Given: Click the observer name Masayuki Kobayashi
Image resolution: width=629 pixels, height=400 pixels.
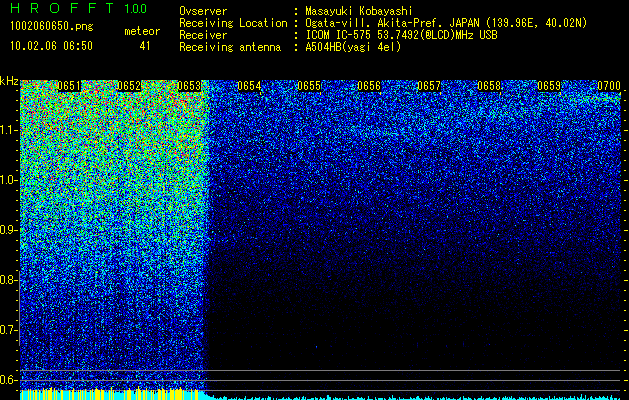Looking at the screenshot, I should 359,11.
